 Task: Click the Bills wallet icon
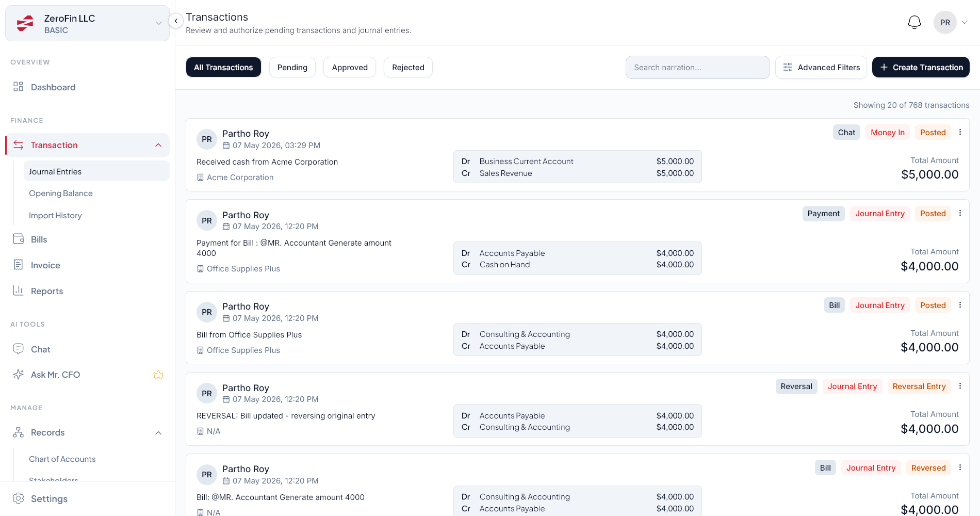[19, 239]
